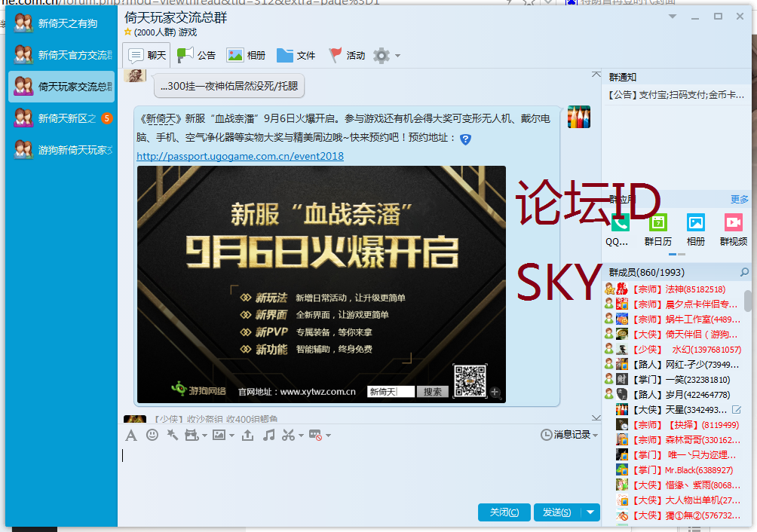Click the promotional banner image 血战奈潘
This screenshot has width=757, height=532.
321,285
